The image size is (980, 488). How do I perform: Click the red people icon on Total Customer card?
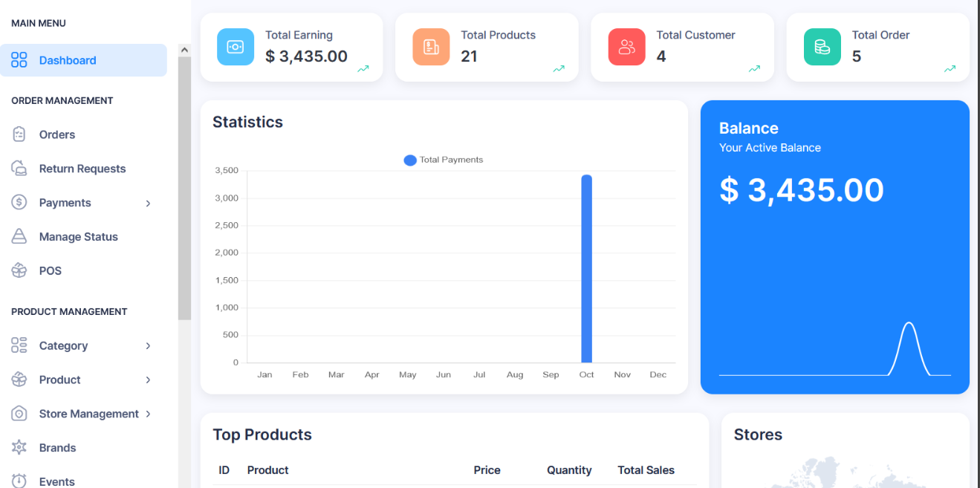click(626, 46)
